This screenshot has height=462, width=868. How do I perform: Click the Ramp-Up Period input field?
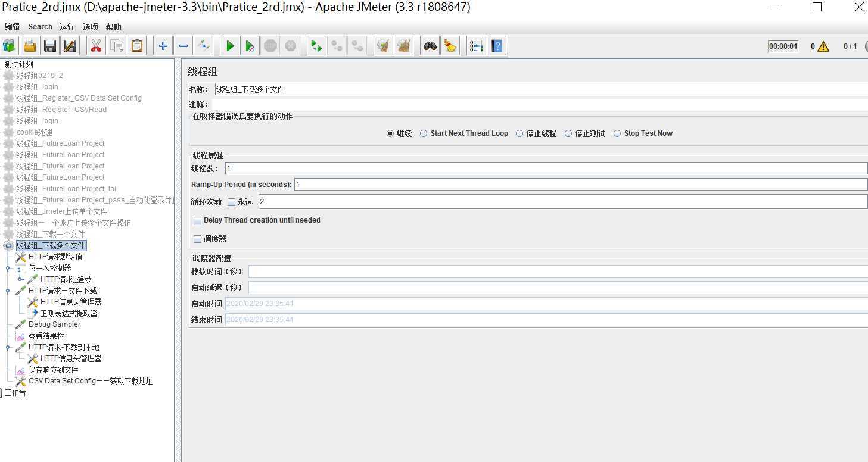pyautogui.click(x=581, y=185)
